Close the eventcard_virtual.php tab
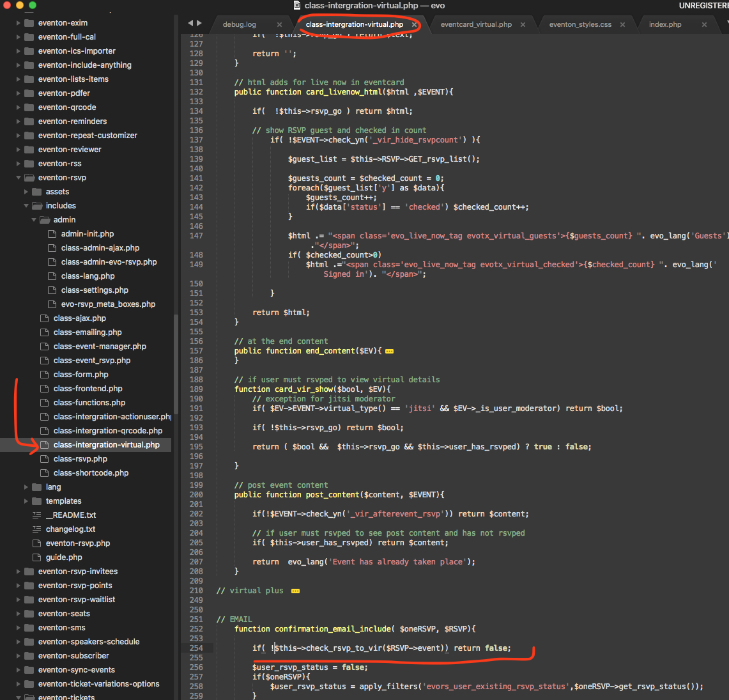 tap(523, 25)
